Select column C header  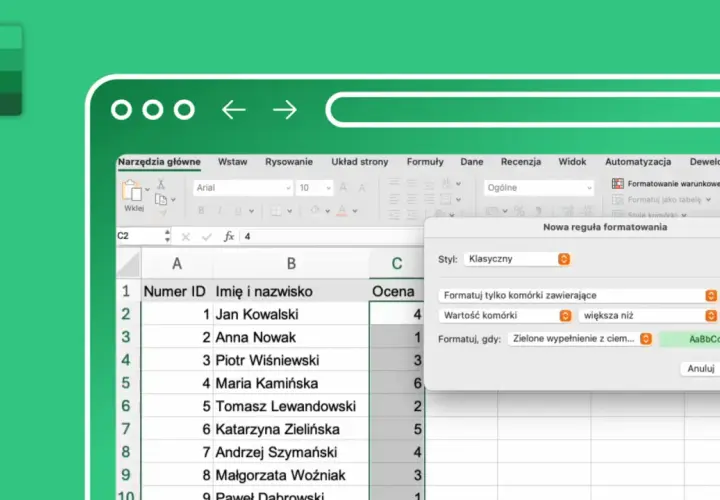pyautogui.click(x=397, y=264)
